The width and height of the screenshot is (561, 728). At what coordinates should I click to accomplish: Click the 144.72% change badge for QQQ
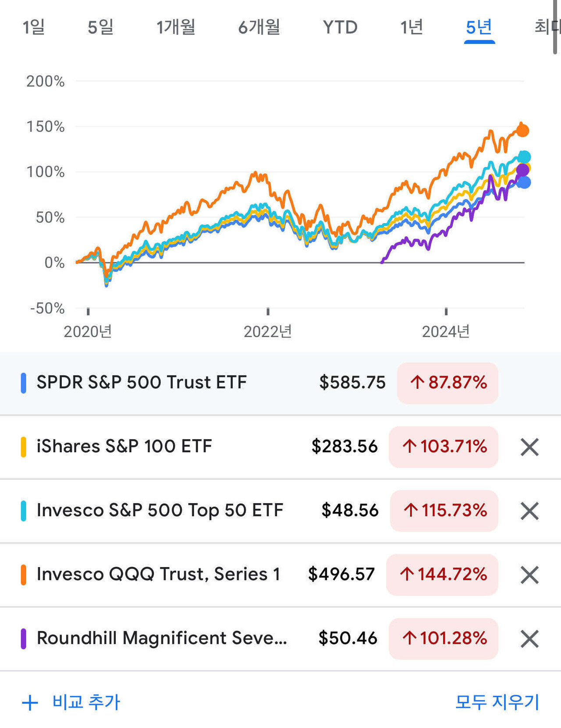(442, 575)
